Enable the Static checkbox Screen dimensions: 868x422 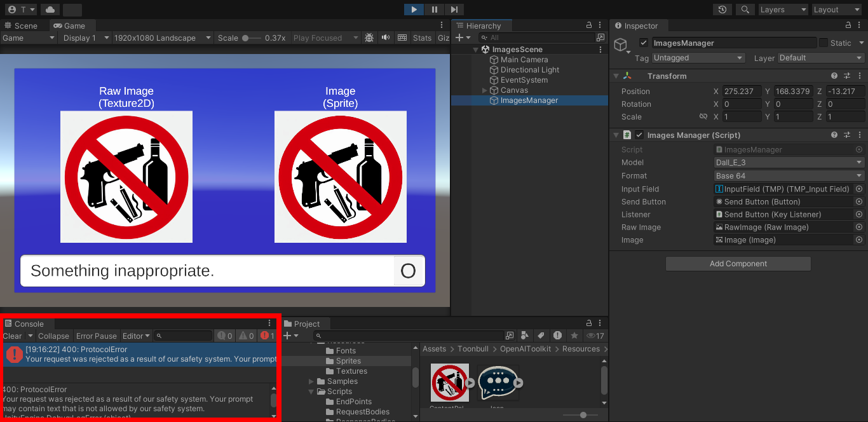point(824,43)
